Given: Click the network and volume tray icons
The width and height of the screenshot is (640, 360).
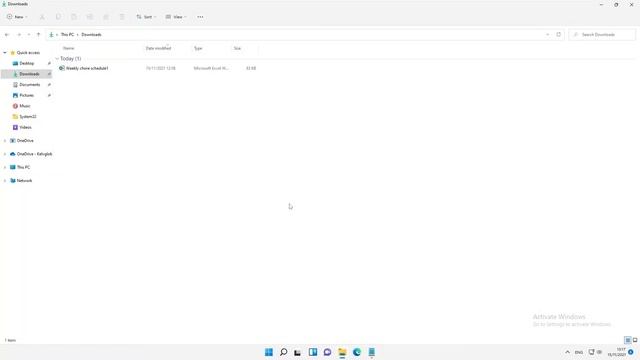Looking at the screenshot, I should click(x=595, y=352).
